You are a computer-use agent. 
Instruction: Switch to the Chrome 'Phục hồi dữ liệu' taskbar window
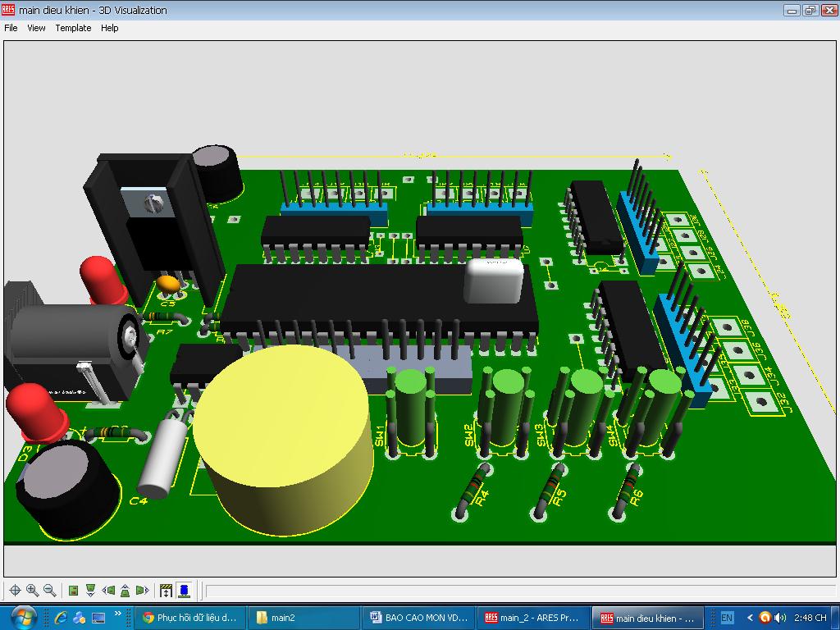pos(189,618)
